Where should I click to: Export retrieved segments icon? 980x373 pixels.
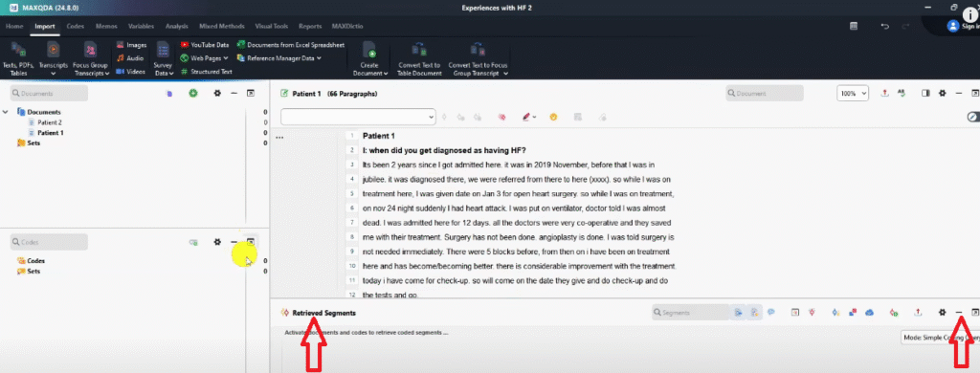918,312
